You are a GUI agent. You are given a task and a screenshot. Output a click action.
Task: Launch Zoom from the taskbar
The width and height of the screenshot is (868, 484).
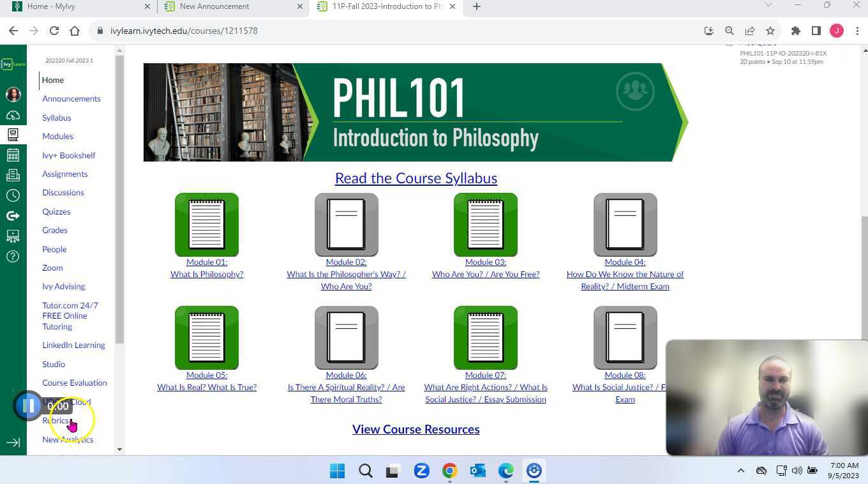tap(421, 471)
